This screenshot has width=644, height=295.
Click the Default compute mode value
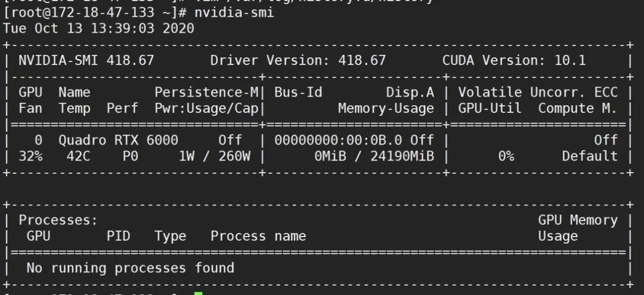point(590,156)
